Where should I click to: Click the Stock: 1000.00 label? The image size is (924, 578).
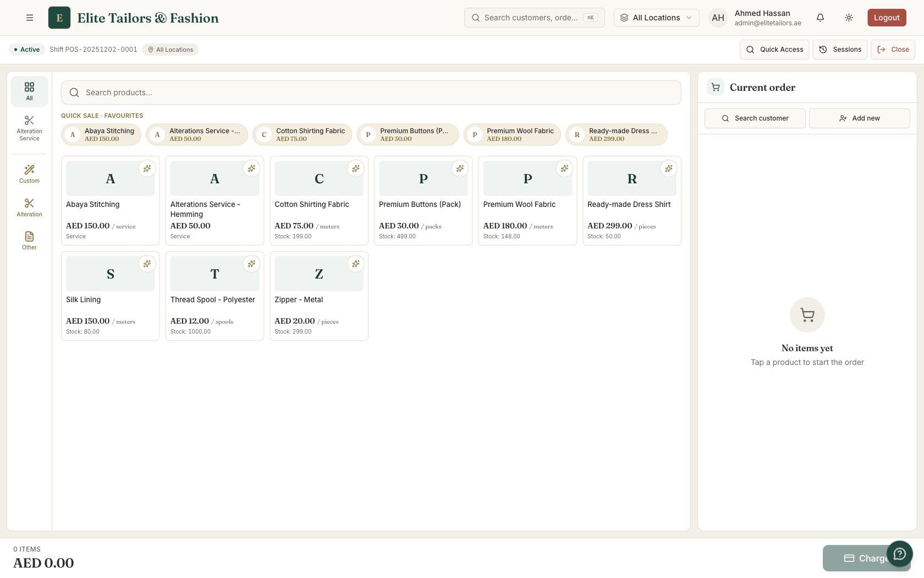tap(190, 331)
